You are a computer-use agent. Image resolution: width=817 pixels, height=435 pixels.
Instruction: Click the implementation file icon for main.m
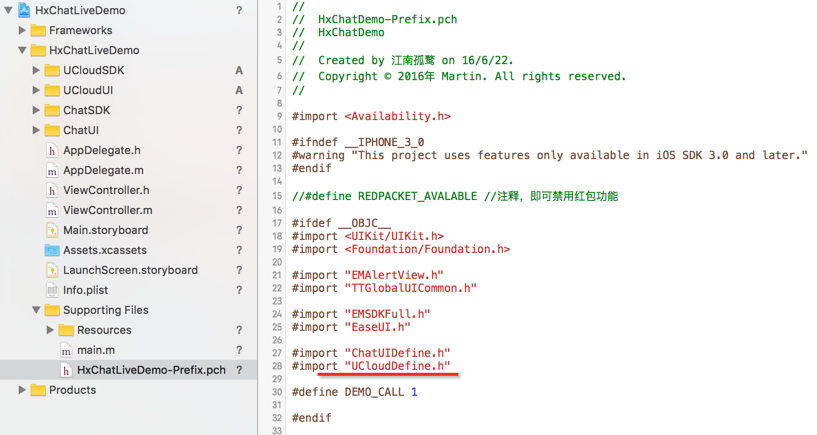click(x=66, y=351)
